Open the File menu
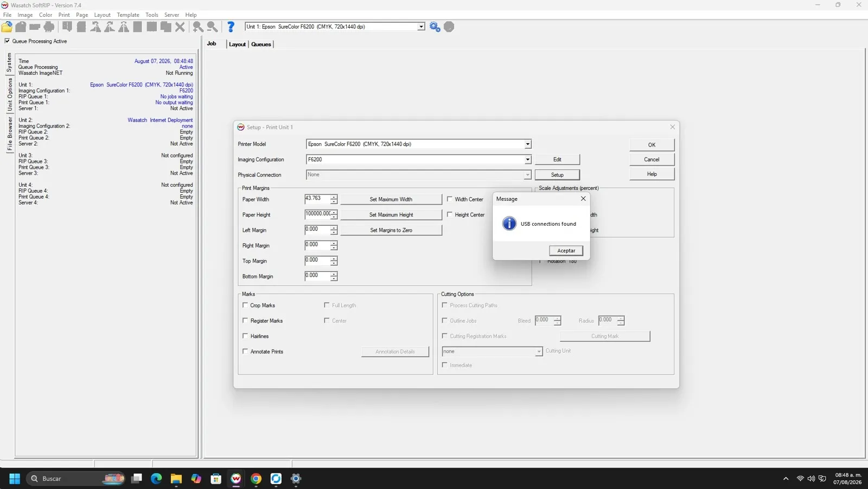This screenshot has width=868, height=489. tap(7, 15)
